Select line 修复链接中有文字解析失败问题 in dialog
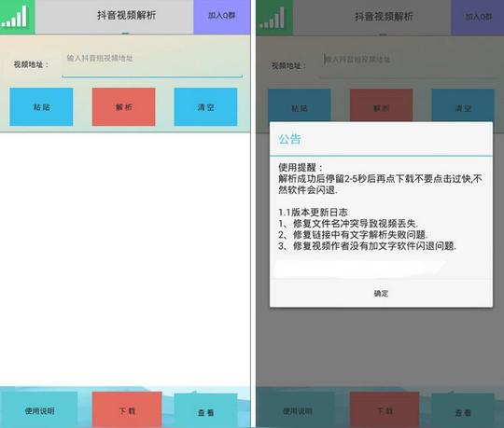504x428 pixels. pos(353,235)
